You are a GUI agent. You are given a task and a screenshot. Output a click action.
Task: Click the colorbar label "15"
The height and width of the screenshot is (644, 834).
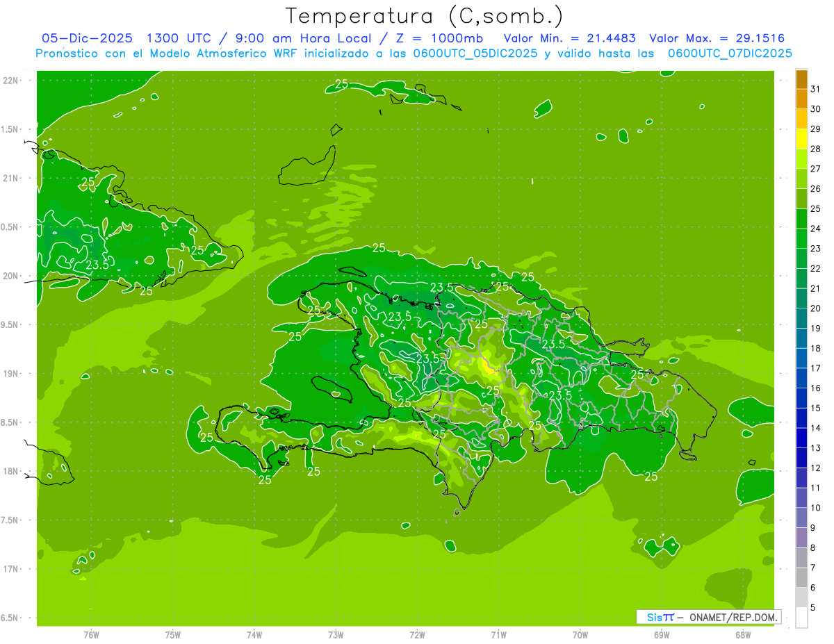pyautogui.click(x=816, y=408)
